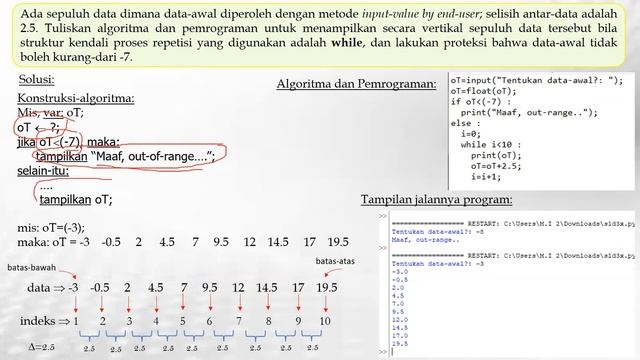640x360 pixels.
Task: Click the code line "if oT<(-7) :"
Action: coord(480,102)
